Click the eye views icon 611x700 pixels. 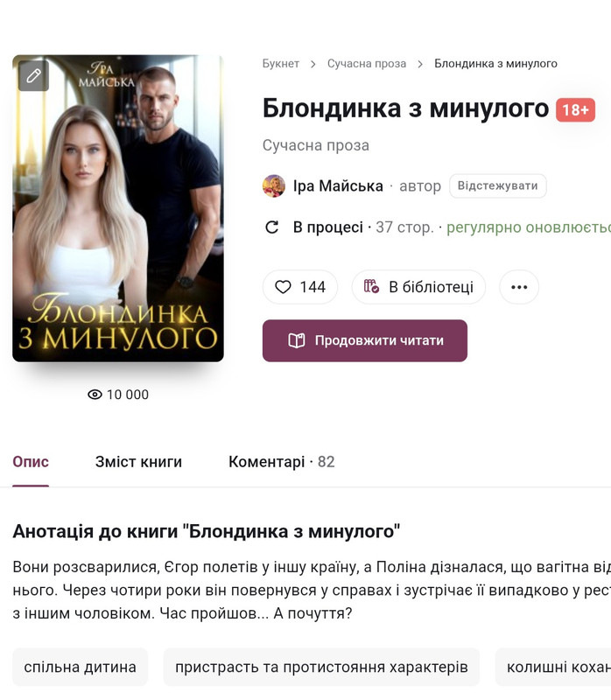point(95,395)
